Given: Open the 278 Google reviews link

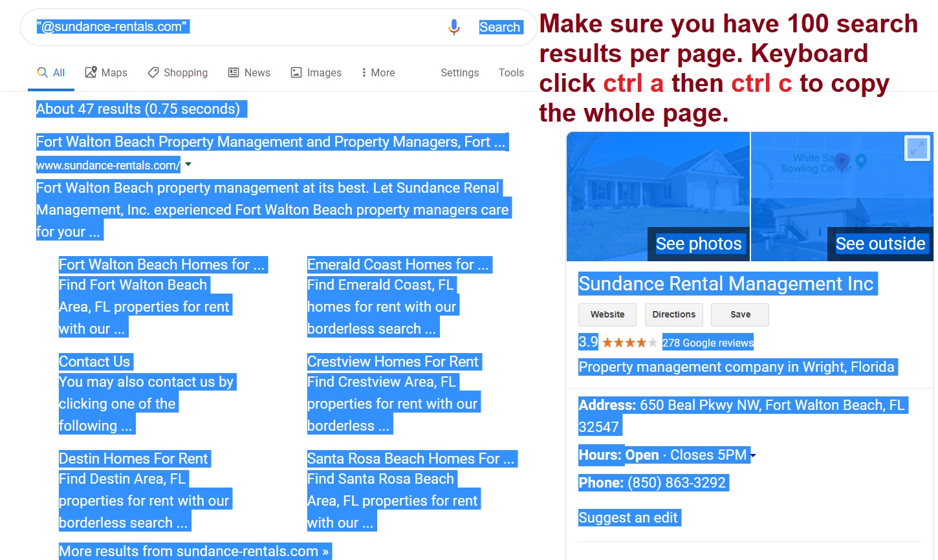Looking at the screenshot, I should coord(708,343).
